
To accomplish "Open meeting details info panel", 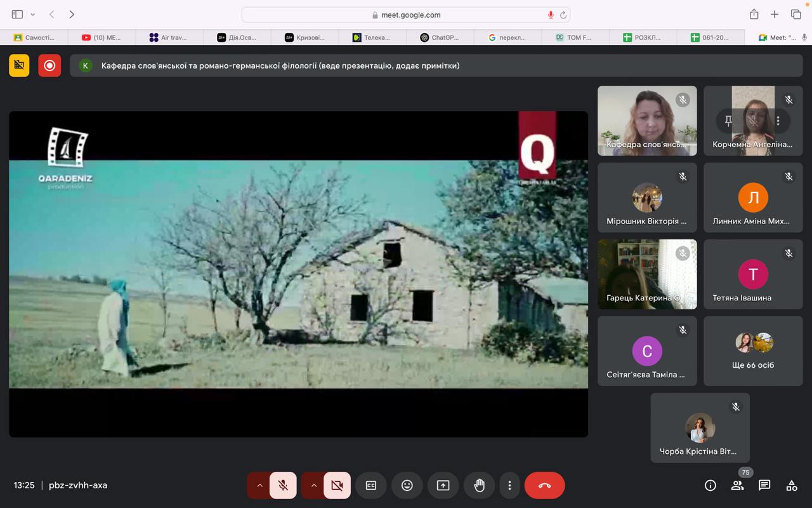I will (710, 485).
